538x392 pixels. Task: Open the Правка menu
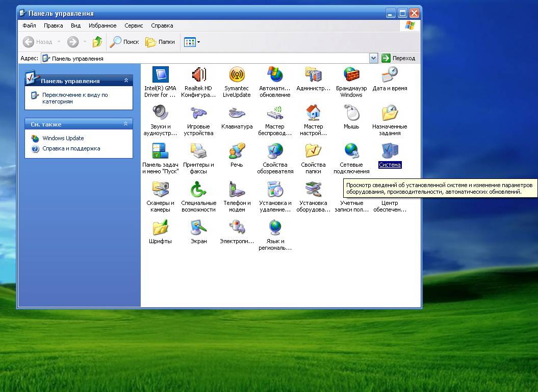click(53, 25)
